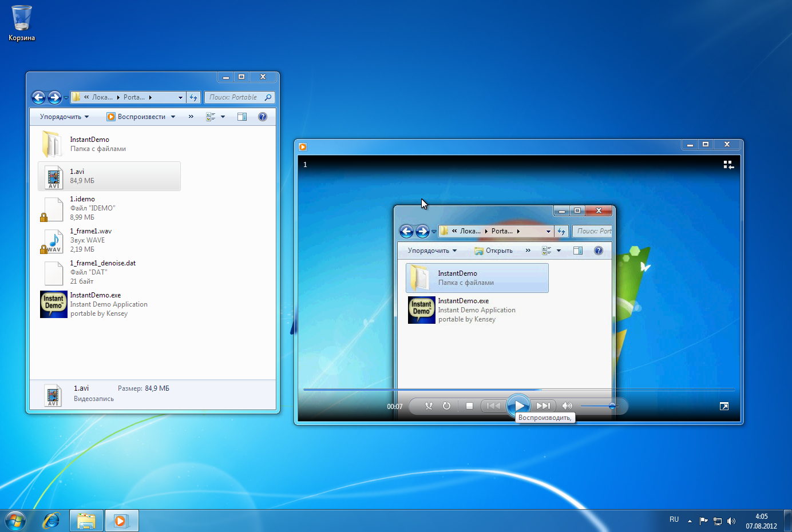Image resolution: width=792 pixels, height=532 pixels.
Task: Open the network tray icon
Action: point(718,521)
